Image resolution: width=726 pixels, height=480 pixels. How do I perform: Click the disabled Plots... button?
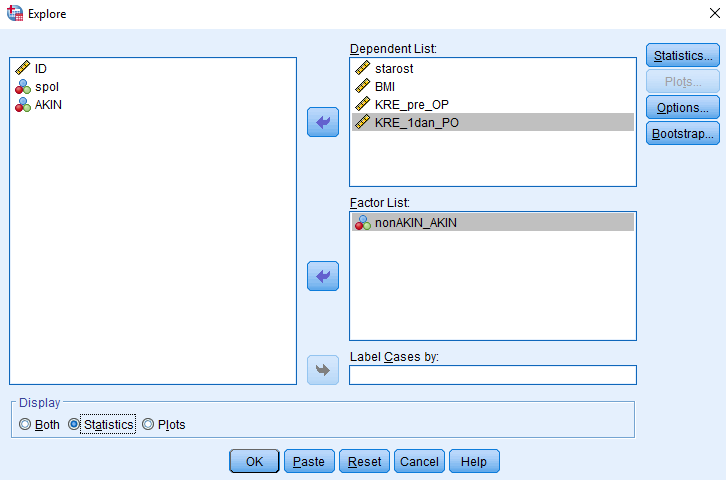pos(683,81)
